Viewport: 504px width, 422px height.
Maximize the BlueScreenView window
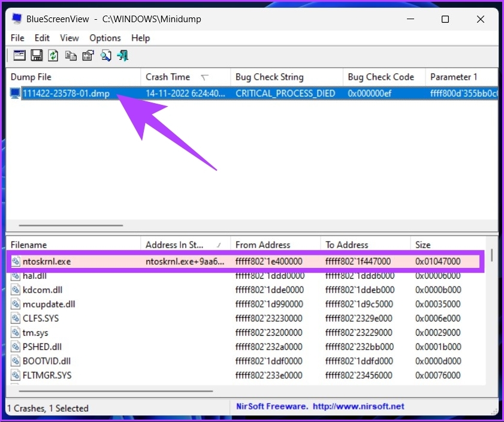[445, 19]
